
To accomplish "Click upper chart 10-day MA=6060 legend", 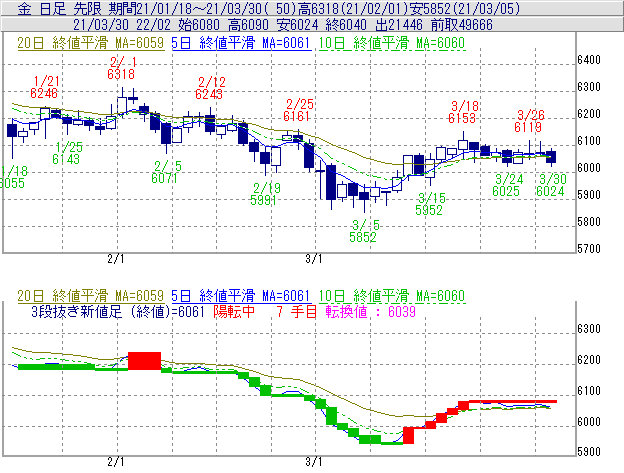I will (x=392, y=43).
